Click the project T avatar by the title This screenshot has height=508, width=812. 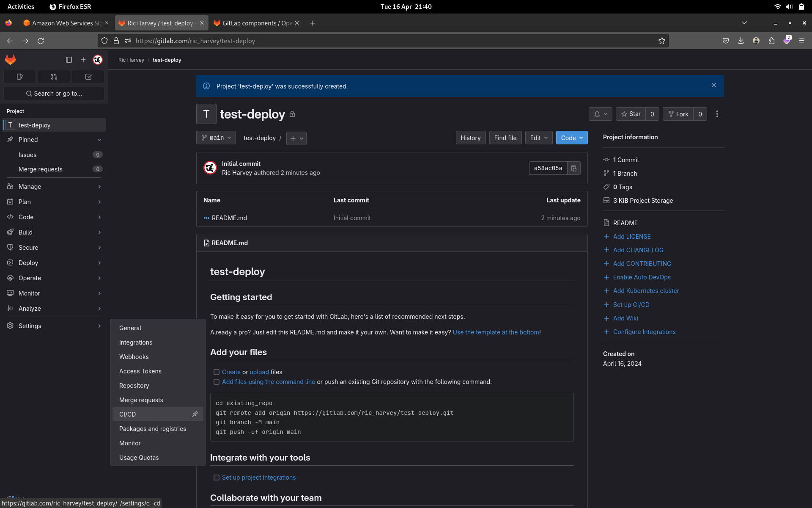click(x=206, y=114)
